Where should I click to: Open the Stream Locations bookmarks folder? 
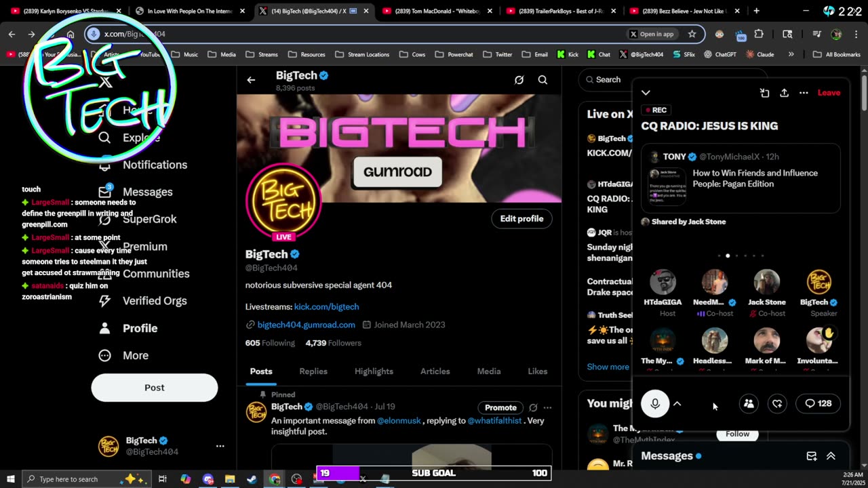tap(362, 54)
